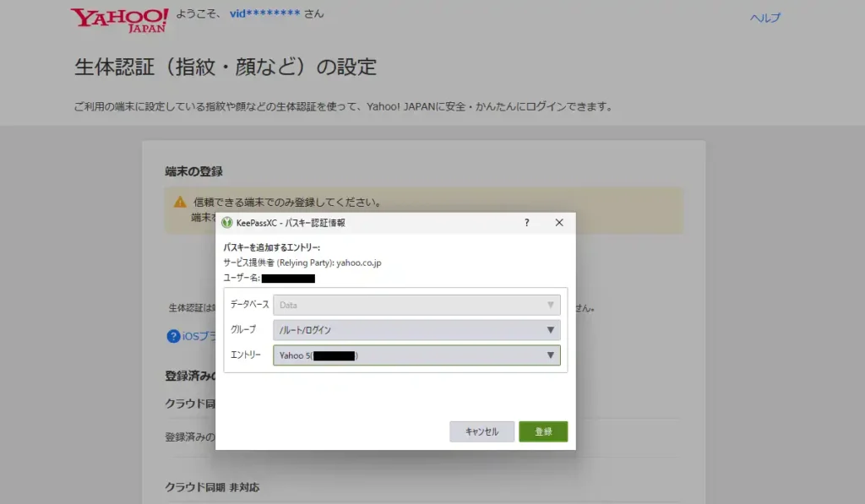
Task: Close the KeePassXC passkey dialog
Action: click(559, 223)
